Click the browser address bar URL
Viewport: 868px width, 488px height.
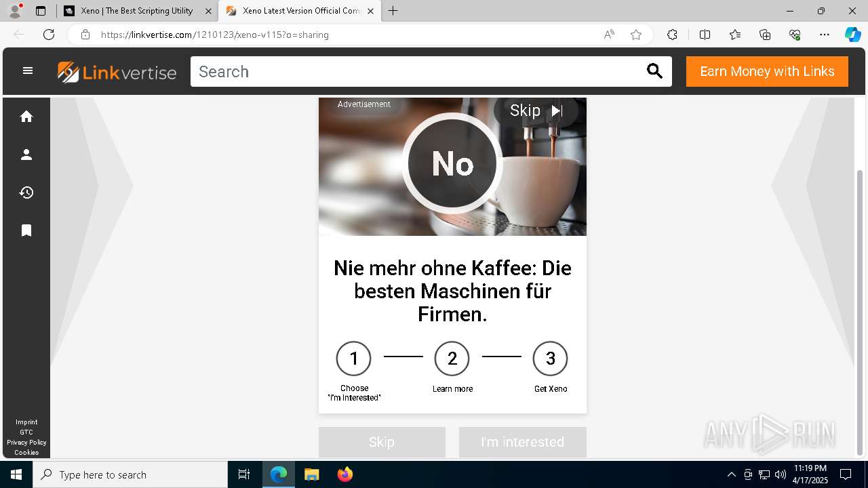pos(215,35)
